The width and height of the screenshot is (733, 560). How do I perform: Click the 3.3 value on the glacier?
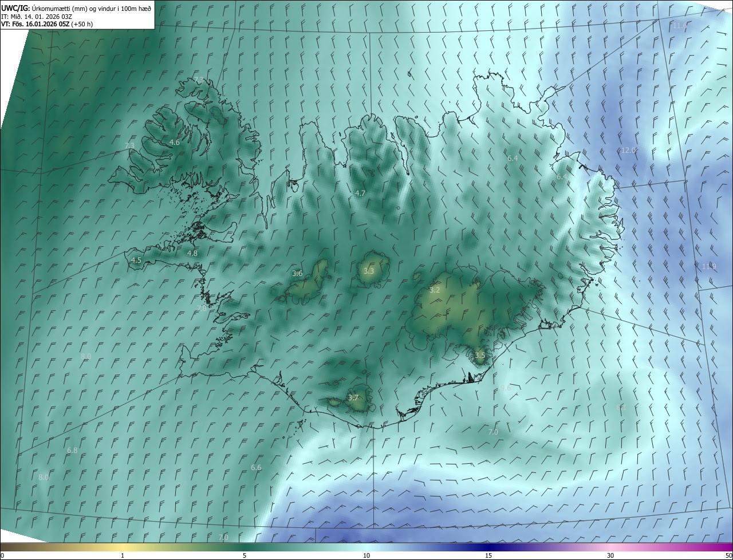click(369, 271)
